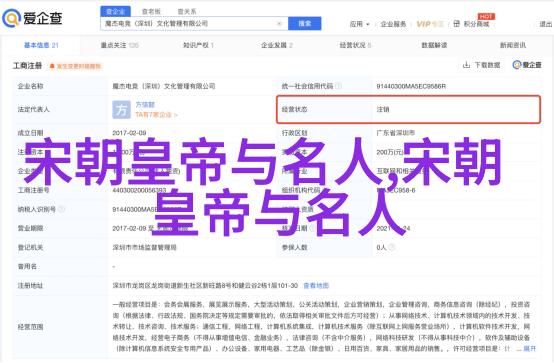Click the orange bell alert icon near 工商注册
554x363 pixels.
click(x=52, y=66)
